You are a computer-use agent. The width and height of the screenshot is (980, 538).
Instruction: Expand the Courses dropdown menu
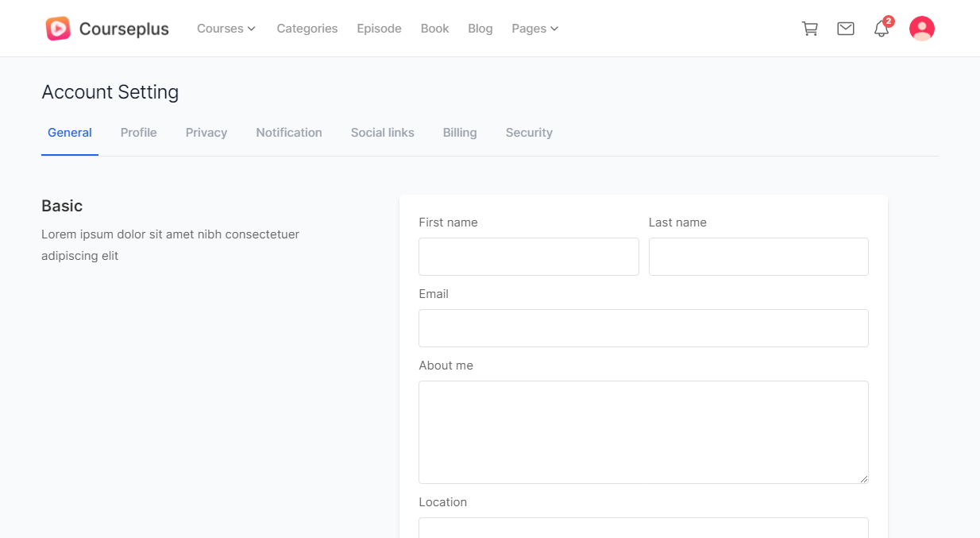coord(226,29)
